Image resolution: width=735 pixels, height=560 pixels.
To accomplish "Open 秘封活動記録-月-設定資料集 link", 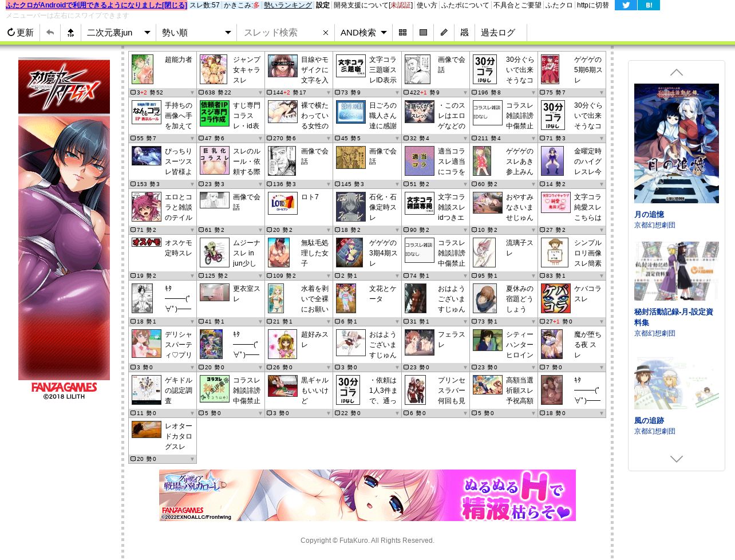I will point(673,317).
